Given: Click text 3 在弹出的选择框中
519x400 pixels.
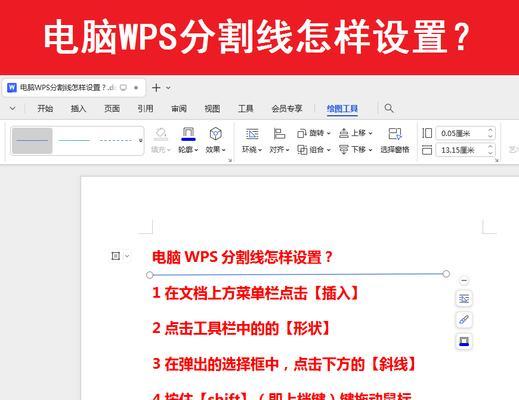Looking at the screenshot, I should click(216, 364).
